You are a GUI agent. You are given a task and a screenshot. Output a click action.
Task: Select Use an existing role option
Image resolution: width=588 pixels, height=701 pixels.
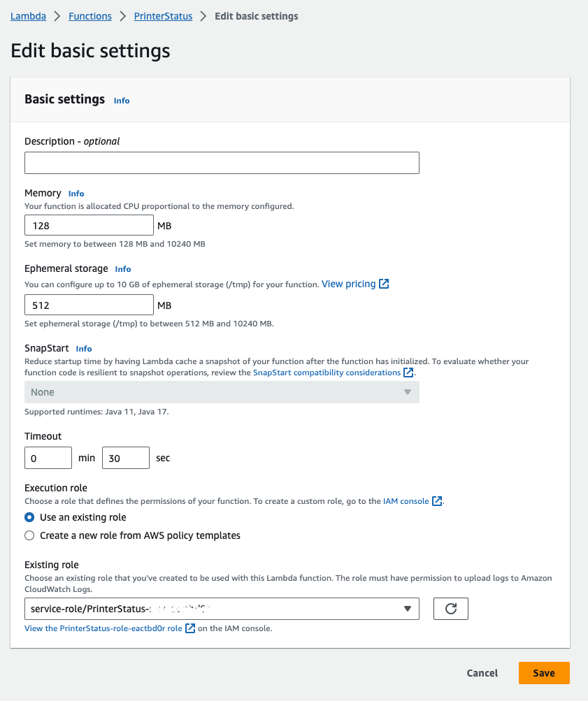[29, 517]
